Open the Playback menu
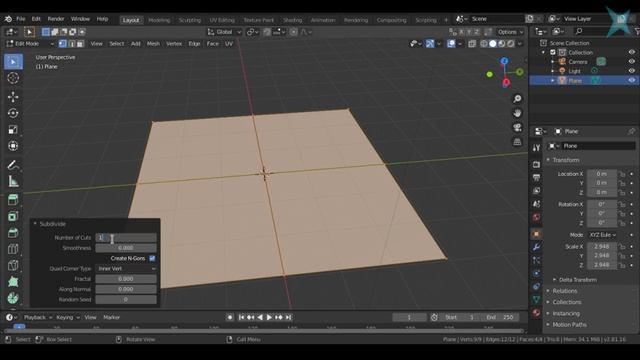Image resolution: width=640 pixels, height=360 pixels. (38, 317)
